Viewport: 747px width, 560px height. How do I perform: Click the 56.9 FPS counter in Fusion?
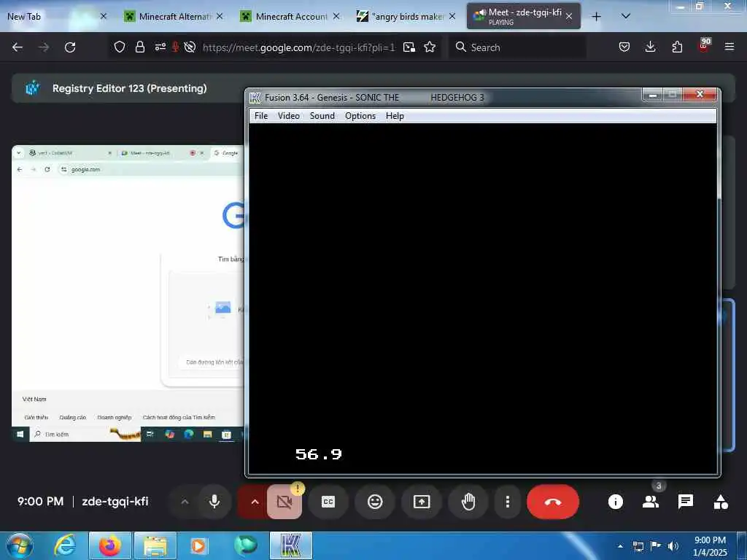pos(318,454)
